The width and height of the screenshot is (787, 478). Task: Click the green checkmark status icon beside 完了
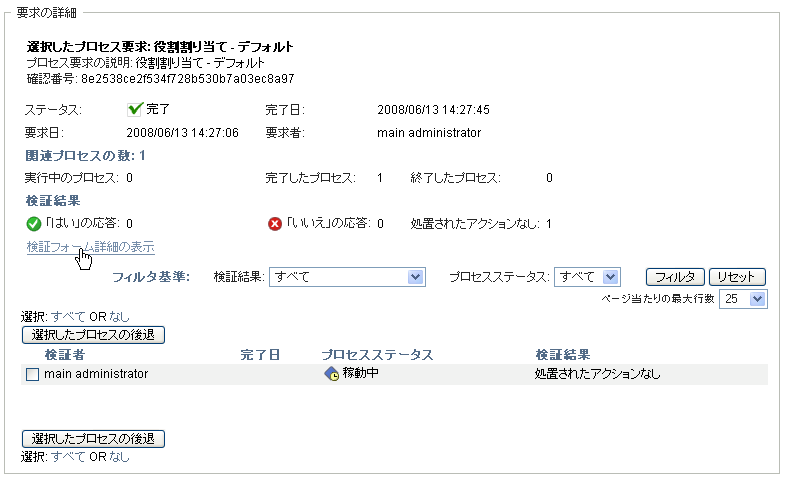(135, 109)
